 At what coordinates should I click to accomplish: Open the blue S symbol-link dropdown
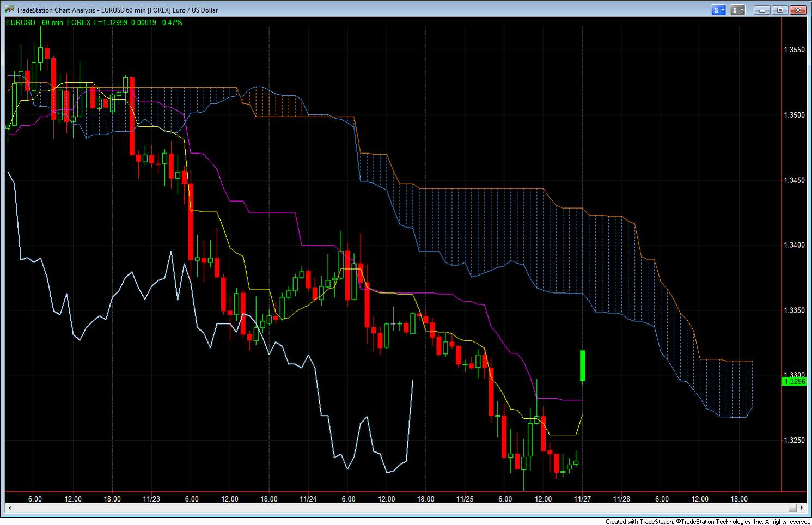[x=719, y=10]
